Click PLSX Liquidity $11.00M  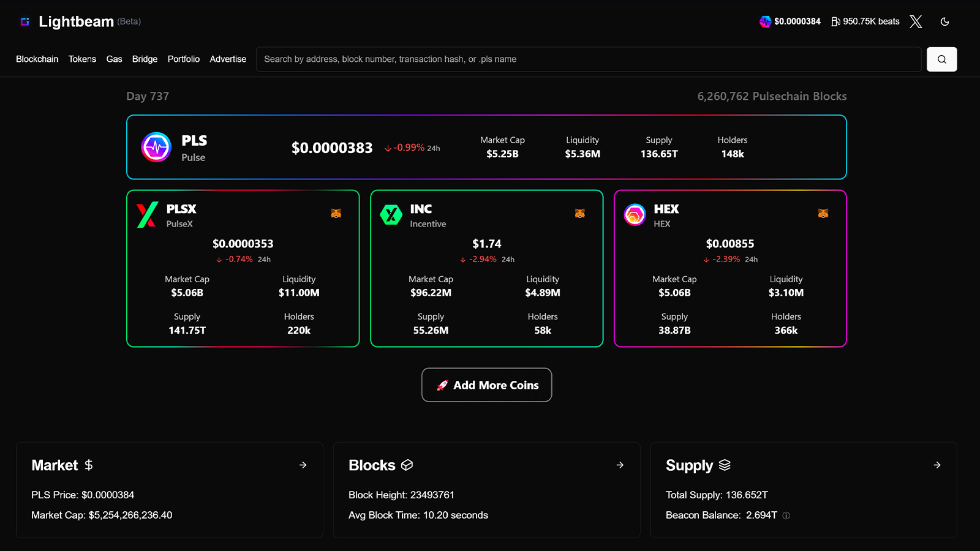coord(299,293)
